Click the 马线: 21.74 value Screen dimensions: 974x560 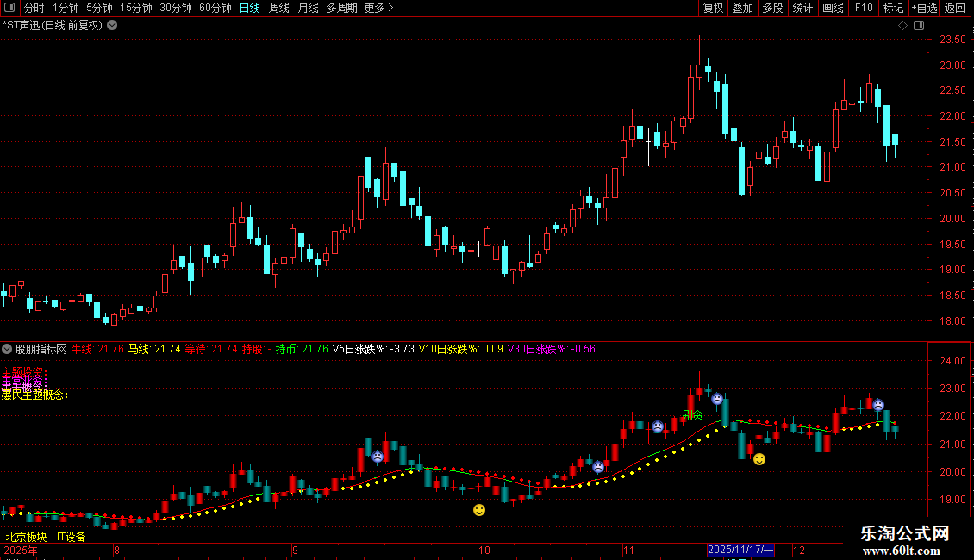[x=154, y=349]
